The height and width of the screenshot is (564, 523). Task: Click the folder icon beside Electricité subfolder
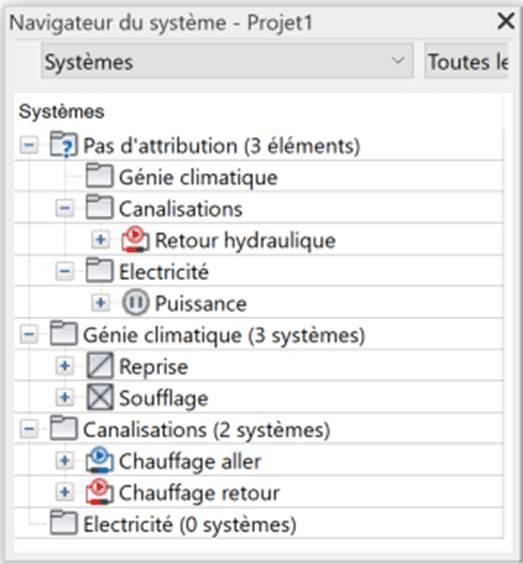[100, 270]
